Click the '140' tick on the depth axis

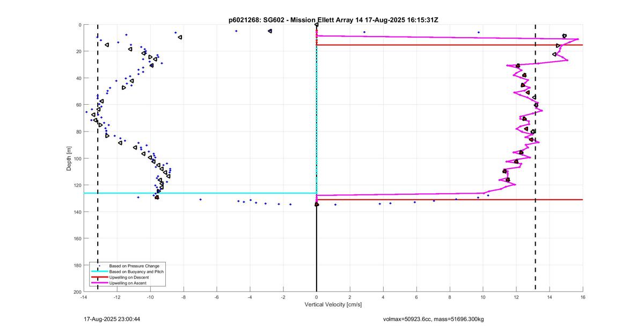[77, 212]
